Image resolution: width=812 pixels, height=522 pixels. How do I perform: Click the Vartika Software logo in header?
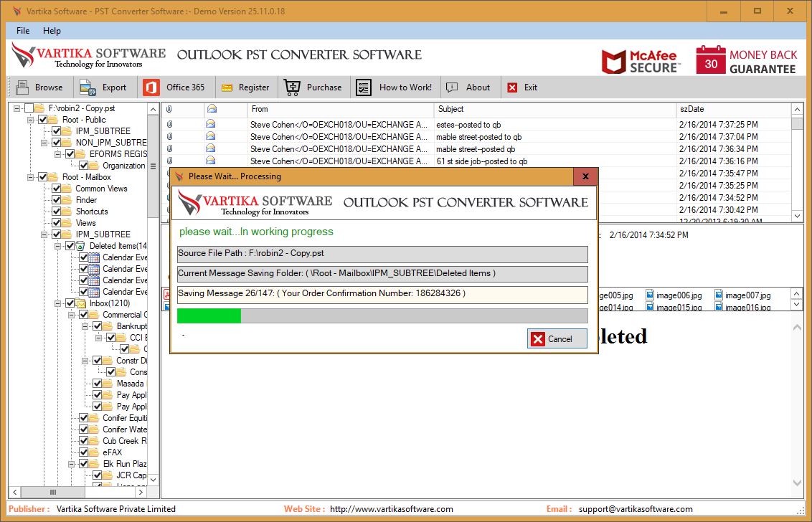88,56
